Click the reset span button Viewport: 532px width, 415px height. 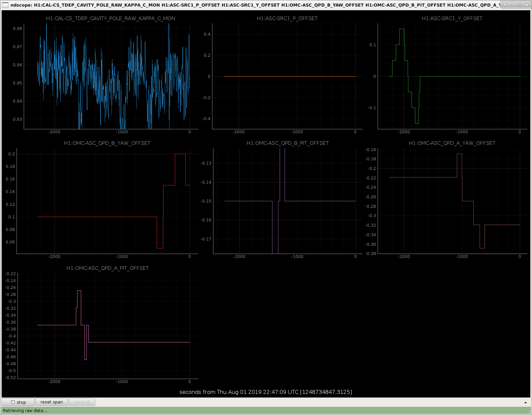click(52, 402)
